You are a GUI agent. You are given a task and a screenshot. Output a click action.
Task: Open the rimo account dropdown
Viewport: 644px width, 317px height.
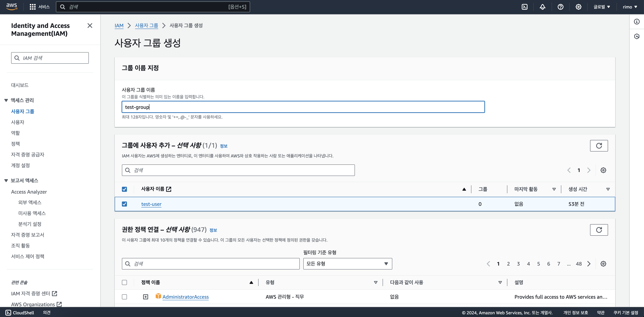coord(630,7)
